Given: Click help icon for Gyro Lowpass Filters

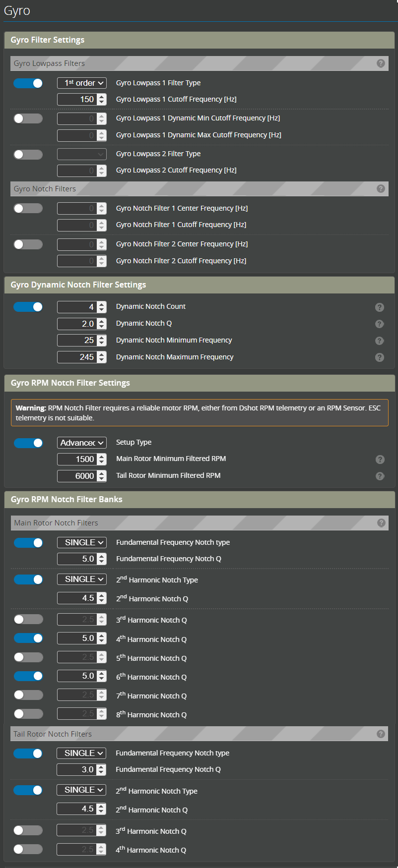Looking at the screenshot, I should coord(381,63).
